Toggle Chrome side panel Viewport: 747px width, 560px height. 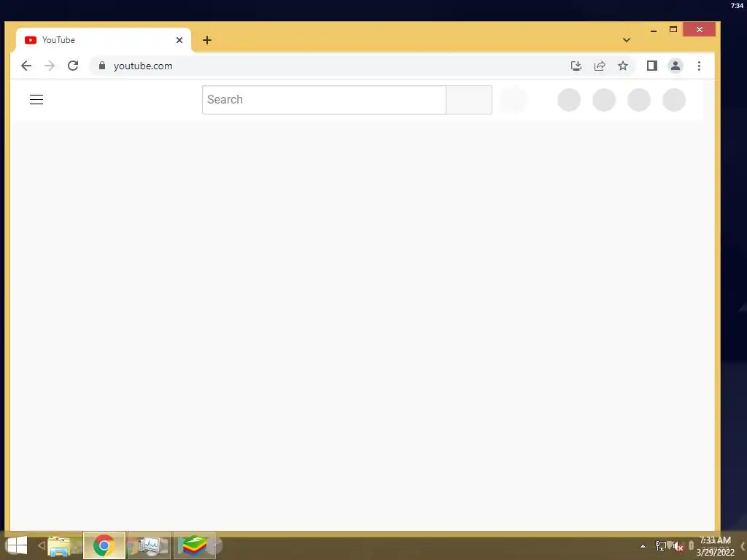(651, 66)
